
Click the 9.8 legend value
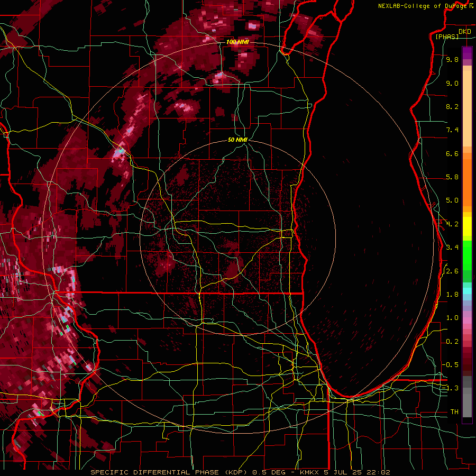pos(452,60)
